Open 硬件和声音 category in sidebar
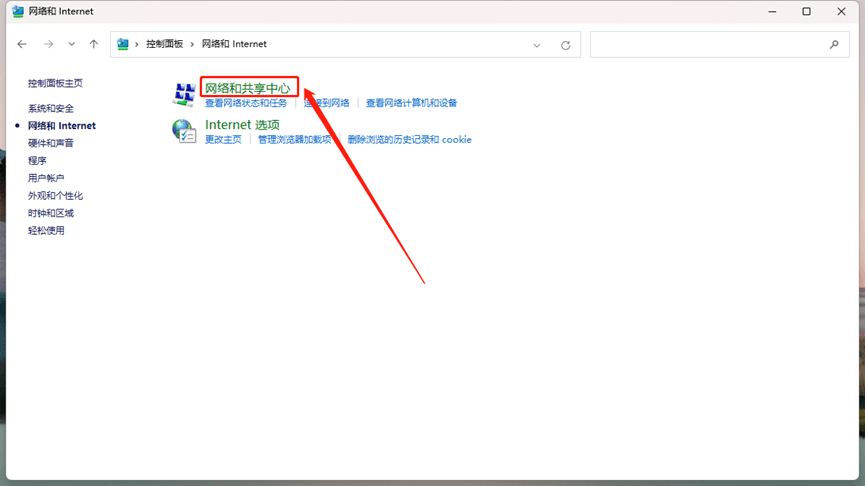Screen dimensions: 865x486 51,143
